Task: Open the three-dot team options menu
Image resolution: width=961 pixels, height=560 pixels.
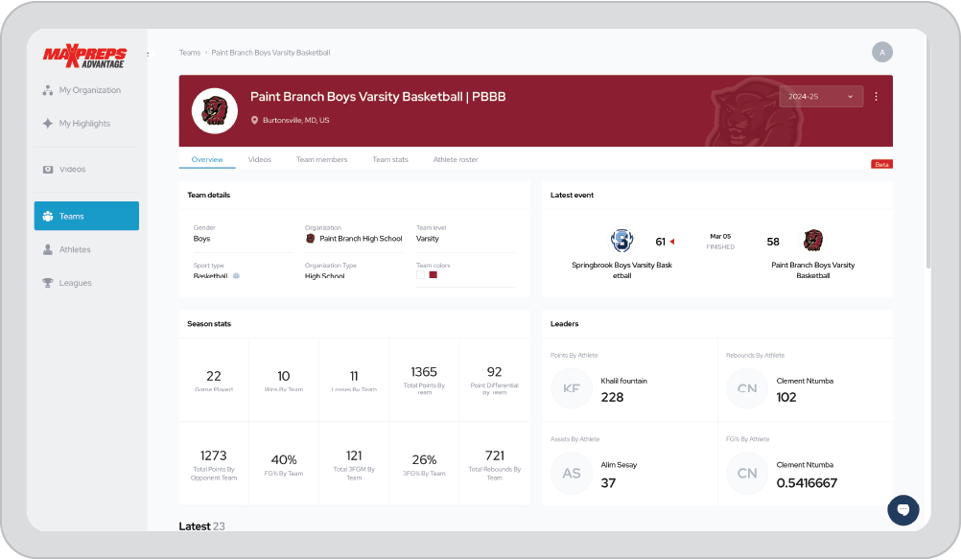Action: pos(876,97)
